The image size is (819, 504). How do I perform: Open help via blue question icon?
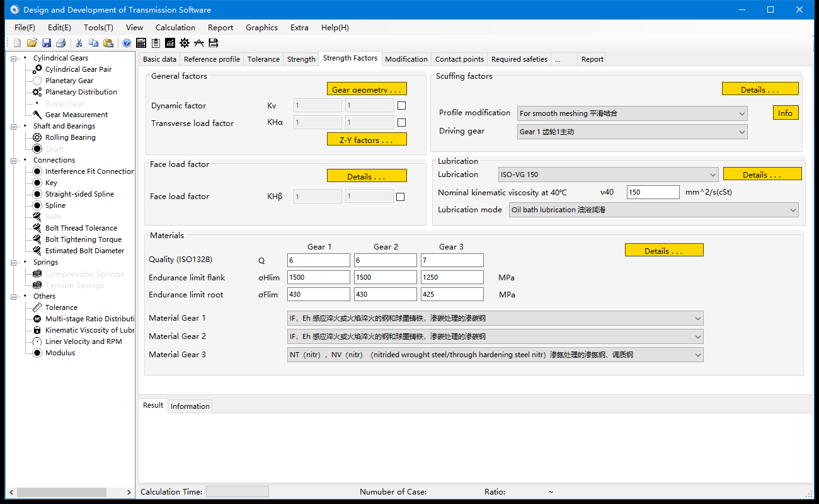(x=127, y=43)
